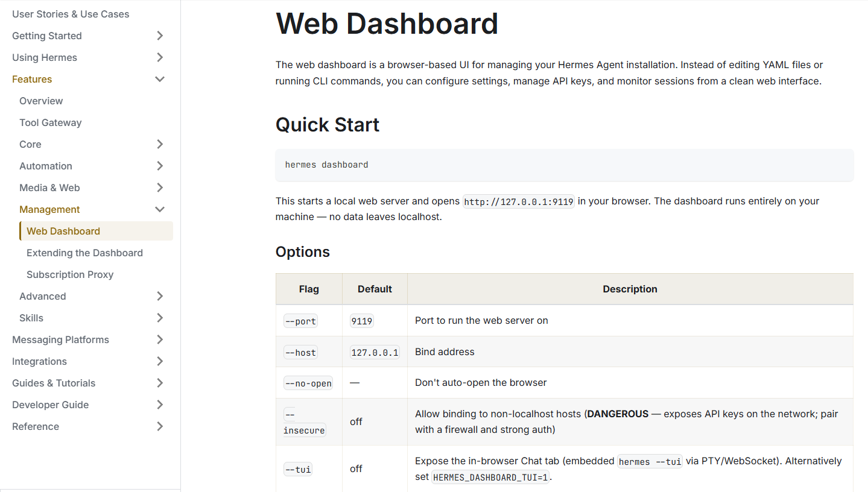Expand the Core subsection chevron

click(160, 144)
